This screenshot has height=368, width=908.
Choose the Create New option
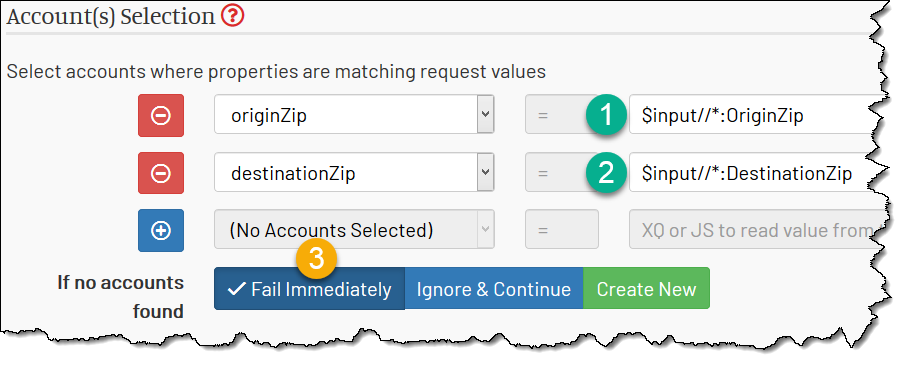click(646, 289)
